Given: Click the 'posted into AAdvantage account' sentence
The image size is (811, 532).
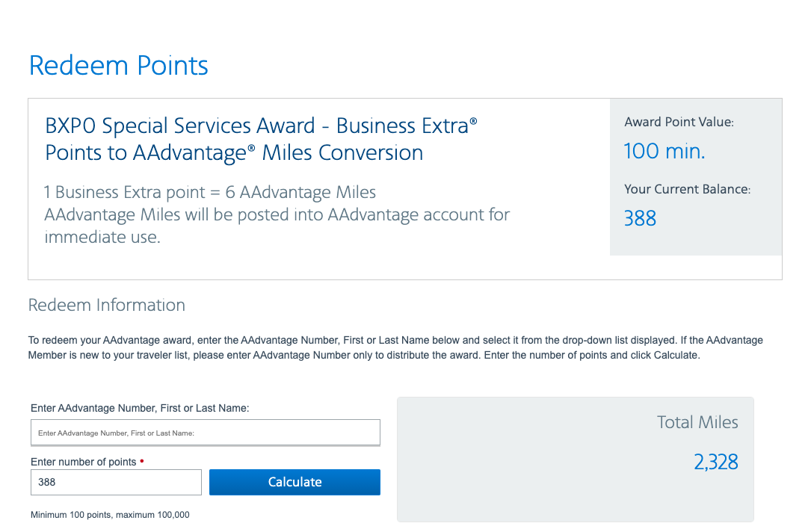Looking at the screenshot, I should [277, 226].
